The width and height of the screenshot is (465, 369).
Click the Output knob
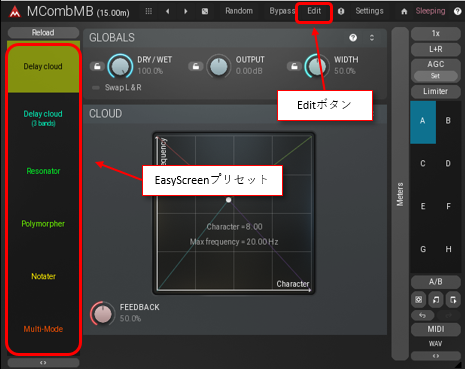coord(219,66)
